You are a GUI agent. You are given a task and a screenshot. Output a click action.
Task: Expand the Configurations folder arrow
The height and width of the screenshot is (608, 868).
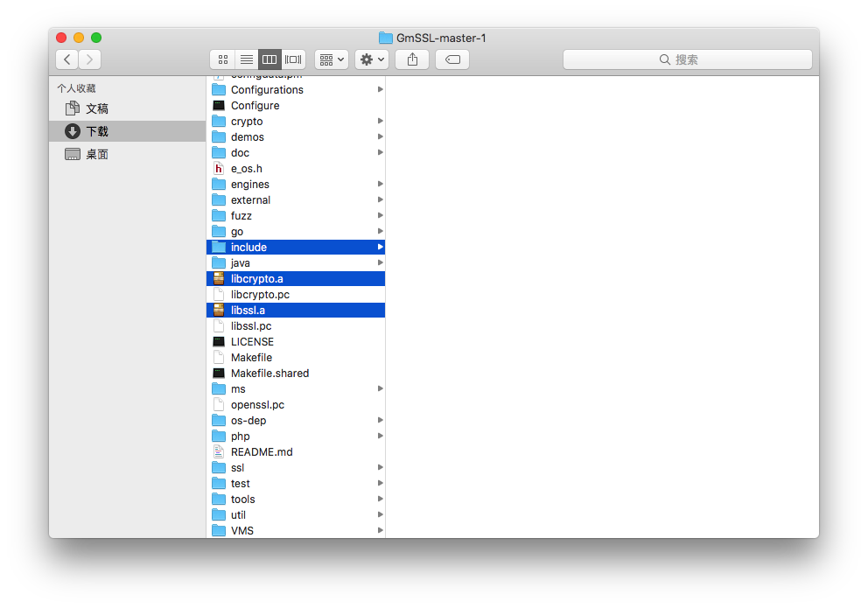[381, 89]
